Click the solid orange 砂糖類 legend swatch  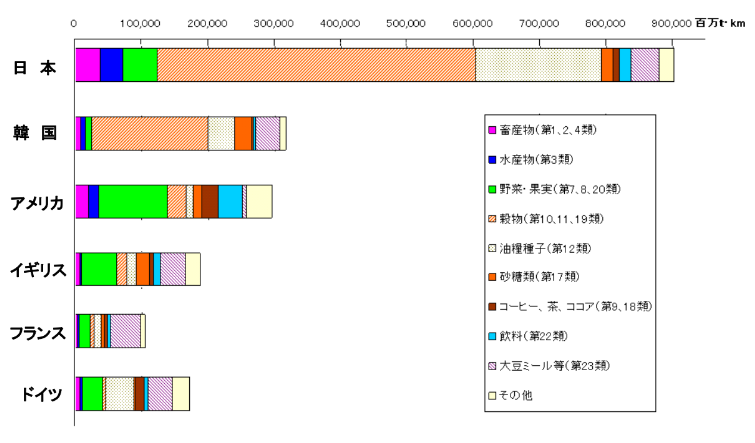tap(492, 277)
